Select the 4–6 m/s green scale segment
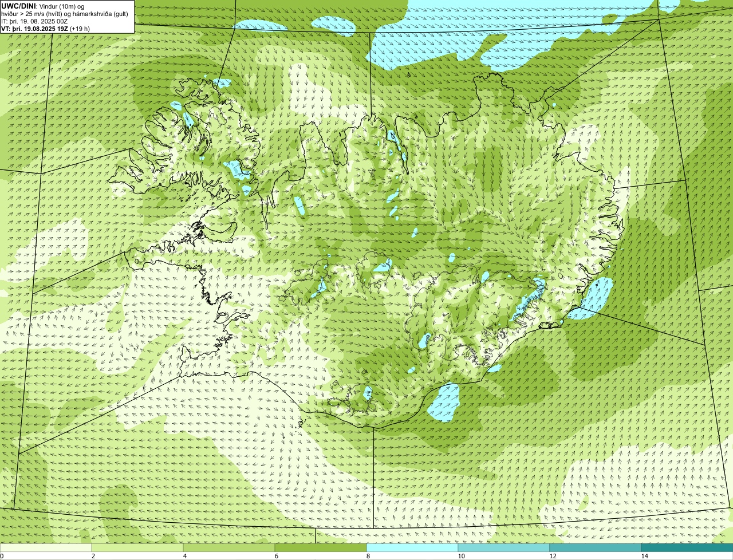This screenshot has height=560, width=733. coord(229,547)
